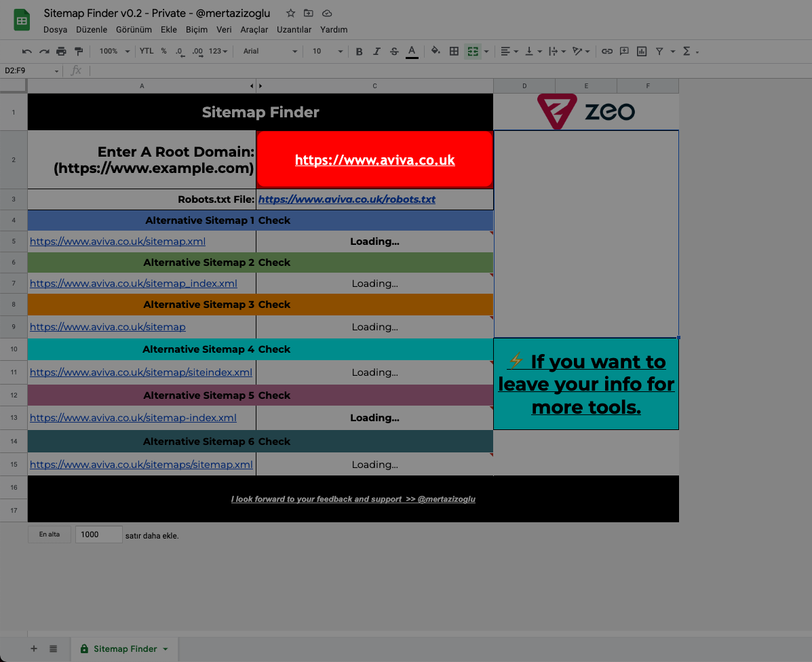
Task: Click the En alta button
Action: [50, 534]
